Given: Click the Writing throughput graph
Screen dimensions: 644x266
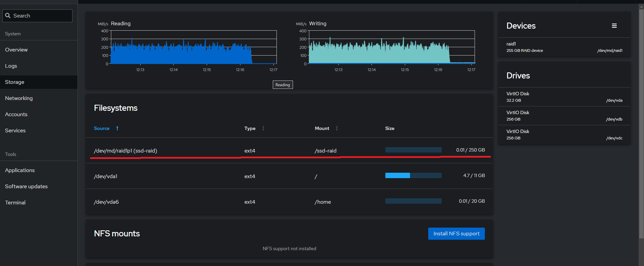Looking at the screenshot, I should pyautogui.click(x=392, y=47).
